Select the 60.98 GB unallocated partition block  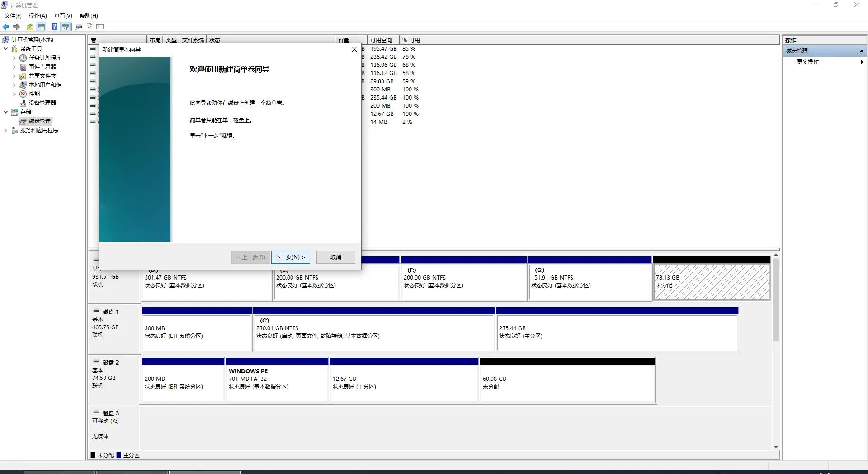click(567, 383)
